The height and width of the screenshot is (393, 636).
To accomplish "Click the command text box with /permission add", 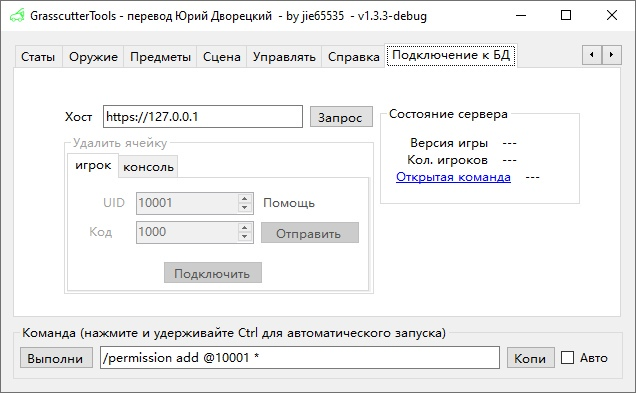I will pyautogui.click(x=300, y=358).
